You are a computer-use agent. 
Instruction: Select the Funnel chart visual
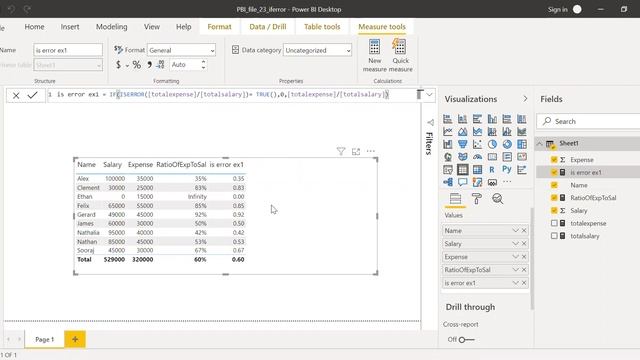462,144
